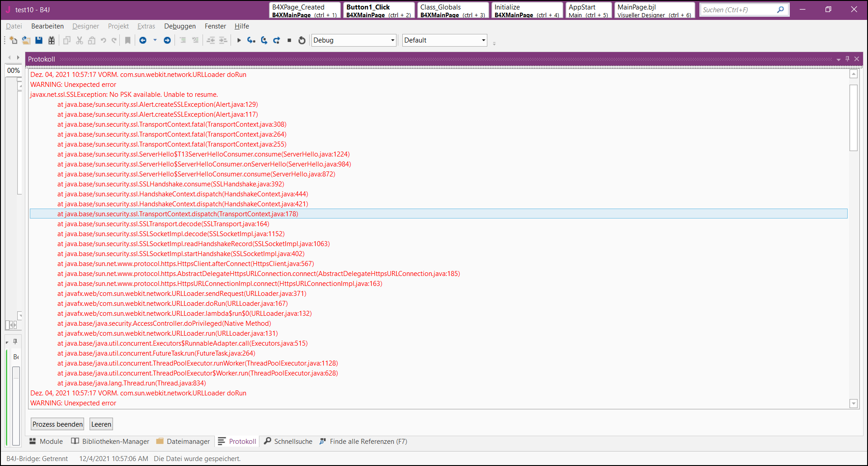Screen dimensions: 868x466
Task: Open Finde alle Referenzen (F7) tab
Action: 363,442
